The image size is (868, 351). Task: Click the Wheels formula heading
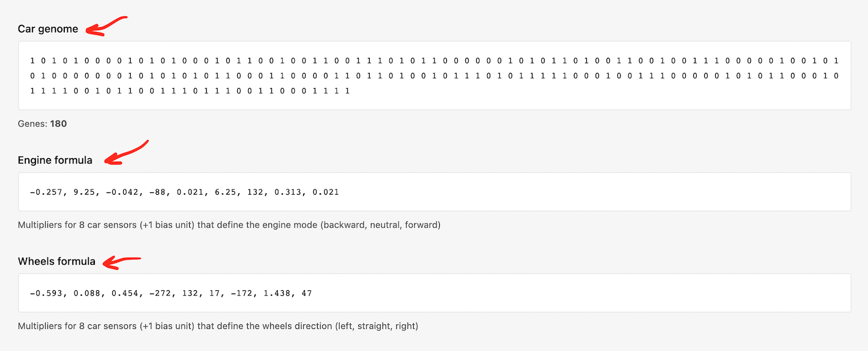57,261
